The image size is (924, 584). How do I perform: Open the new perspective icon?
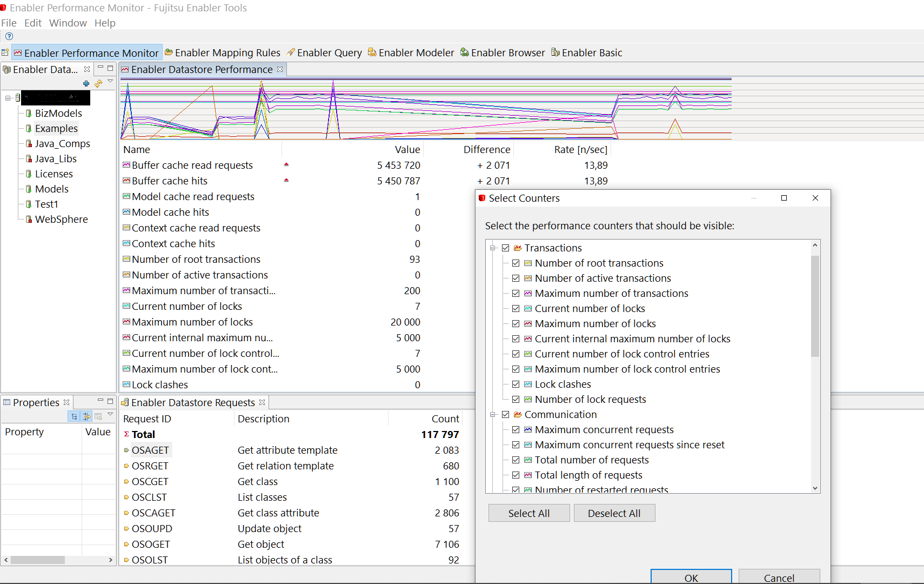click(5, 52)
